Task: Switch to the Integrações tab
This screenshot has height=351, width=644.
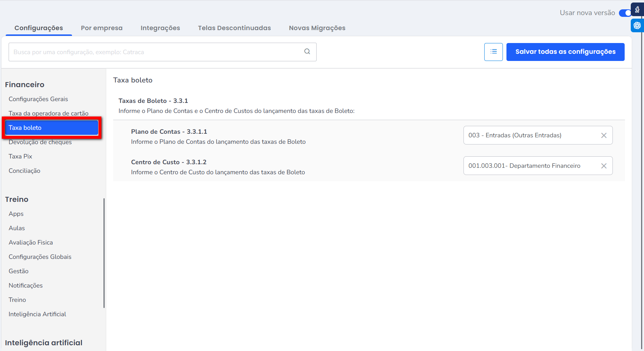Action: [160, 28]
